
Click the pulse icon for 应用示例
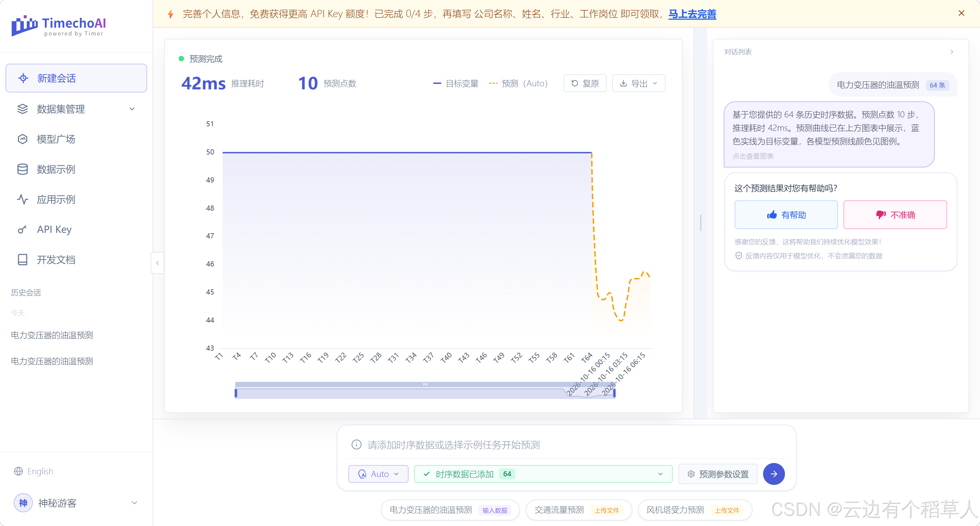pos(23,199)
